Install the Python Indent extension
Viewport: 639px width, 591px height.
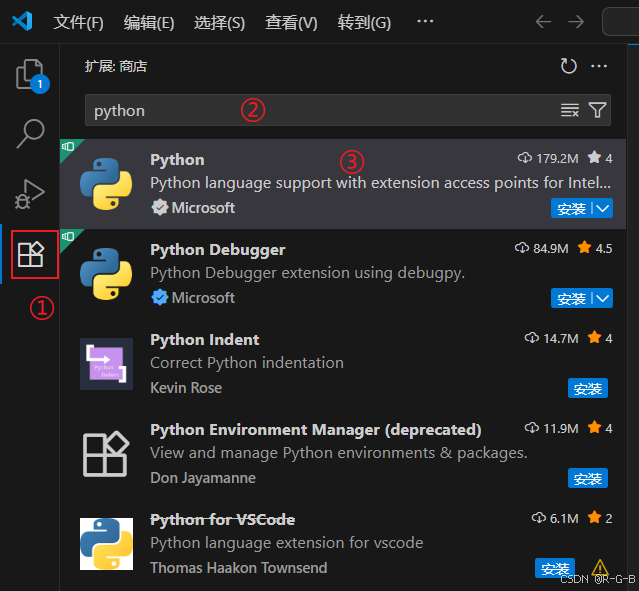click(x=588, y=388)
